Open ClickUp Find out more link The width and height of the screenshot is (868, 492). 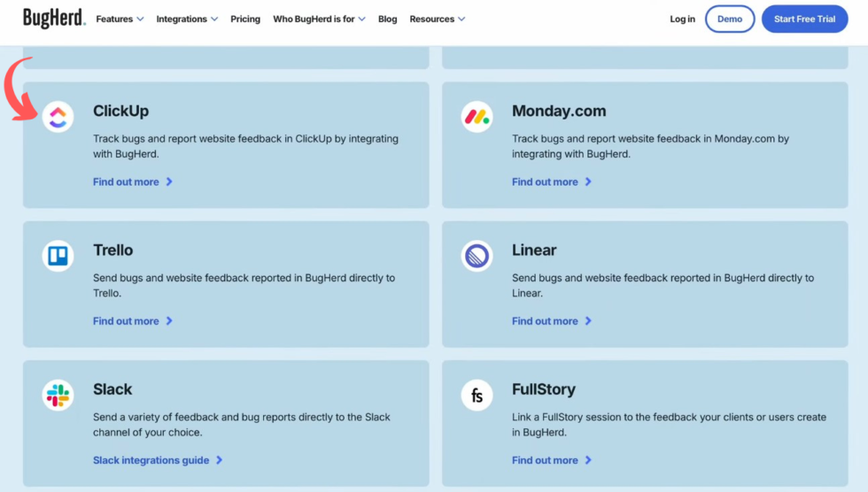coord(126,182)
